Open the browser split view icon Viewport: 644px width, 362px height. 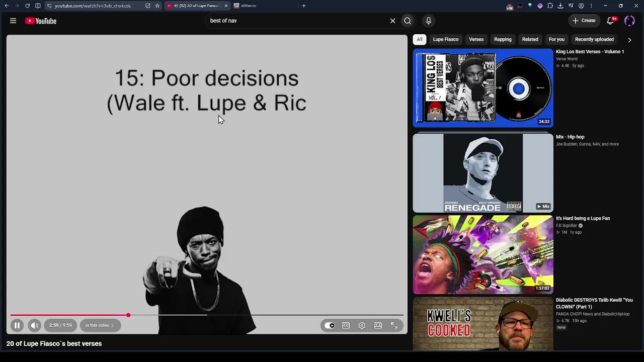tap(38, 6)
